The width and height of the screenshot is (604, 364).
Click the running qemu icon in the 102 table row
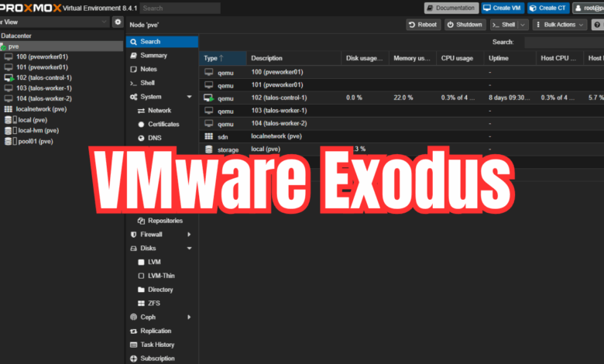point(209,98)
